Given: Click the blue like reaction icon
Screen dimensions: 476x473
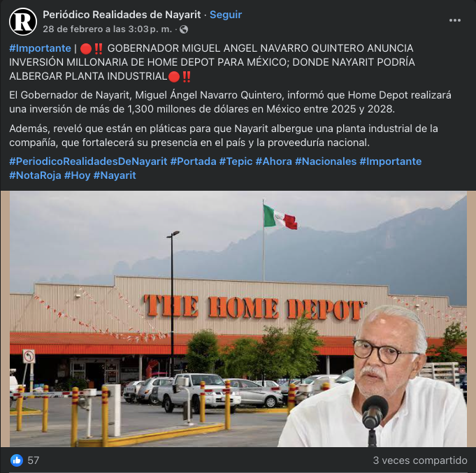Looking at the screenshot, I should tap(17, 460).
